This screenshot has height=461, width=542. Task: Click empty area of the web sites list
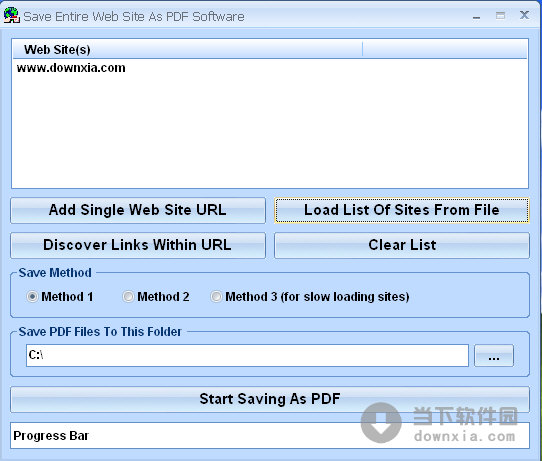[x=270, y=131]
